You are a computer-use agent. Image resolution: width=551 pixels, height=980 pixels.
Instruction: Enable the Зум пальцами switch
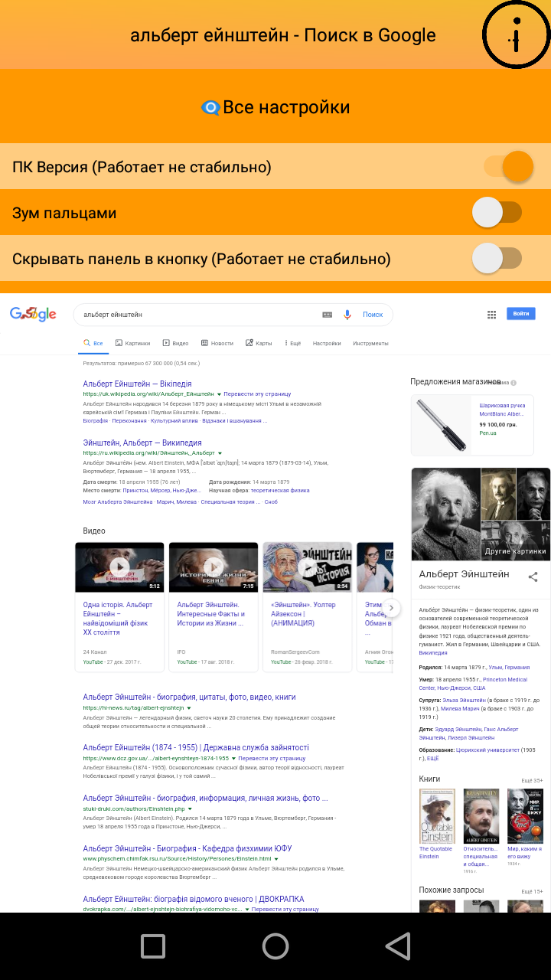pyautogui.click(x=497, y=212)
